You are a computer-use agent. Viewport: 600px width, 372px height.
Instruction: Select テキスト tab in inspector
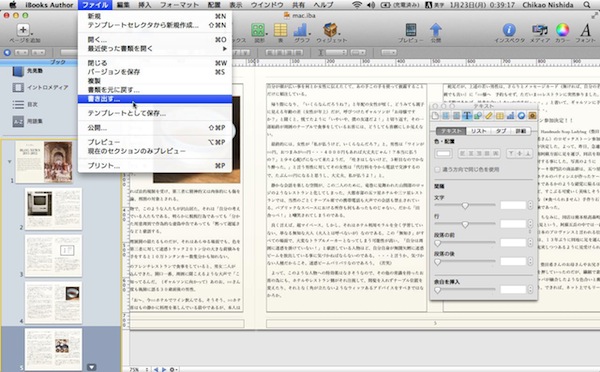[451, 131]
